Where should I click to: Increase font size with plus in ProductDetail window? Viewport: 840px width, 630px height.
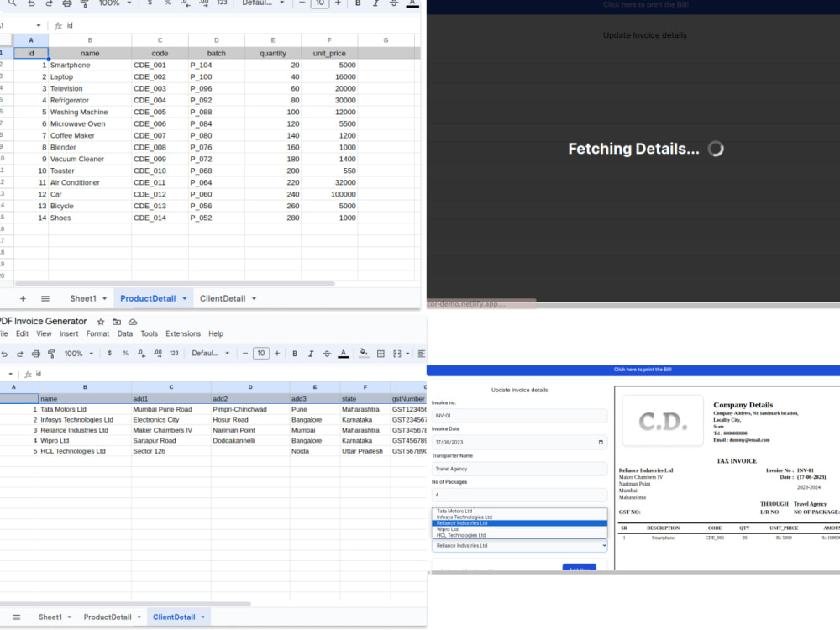point(338,3)
